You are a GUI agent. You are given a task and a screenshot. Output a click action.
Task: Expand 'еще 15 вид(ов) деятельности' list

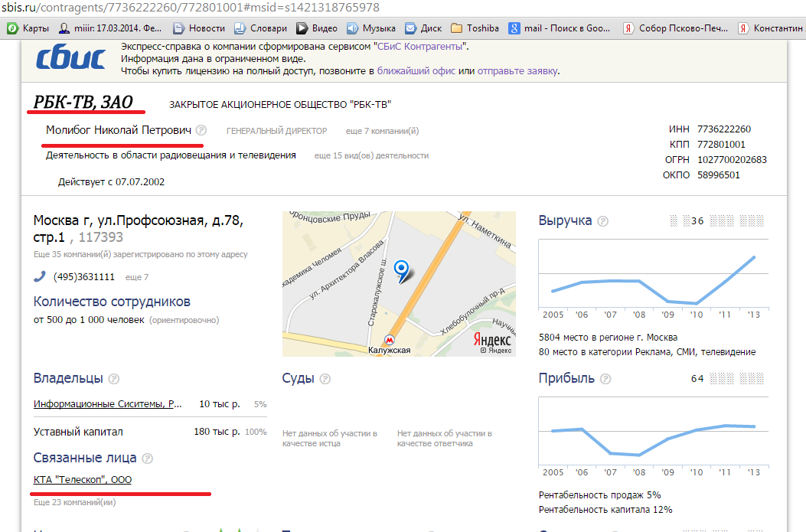(371, 155)
